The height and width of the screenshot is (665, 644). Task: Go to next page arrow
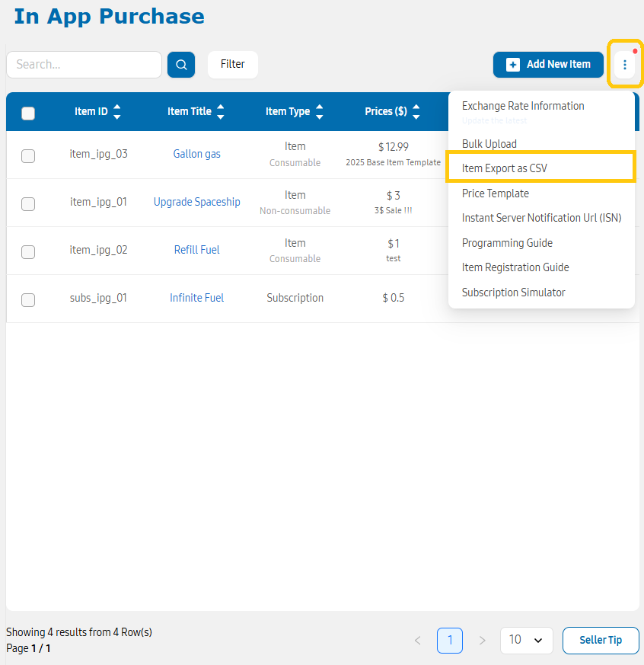click(x=482, y=641)
